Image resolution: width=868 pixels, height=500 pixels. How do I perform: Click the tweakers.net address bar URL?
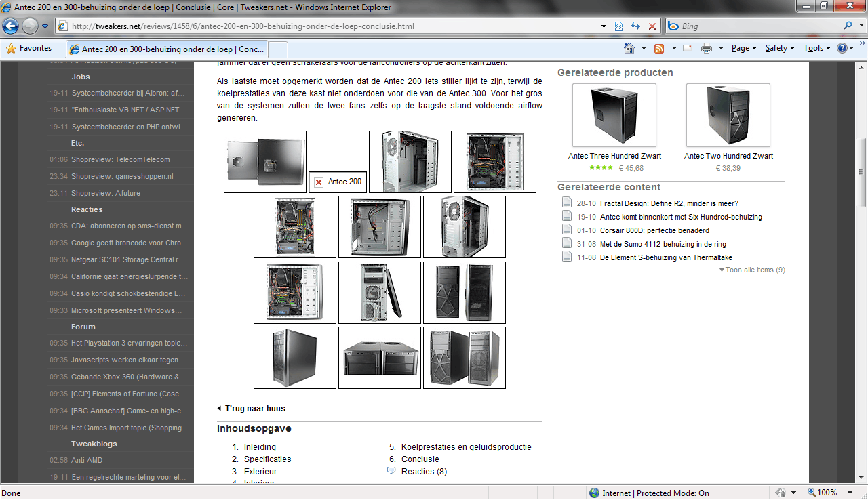tap(243, 26)
